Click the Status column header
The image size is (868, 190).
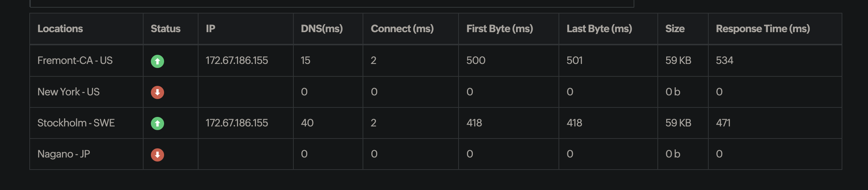coord(166,29)
